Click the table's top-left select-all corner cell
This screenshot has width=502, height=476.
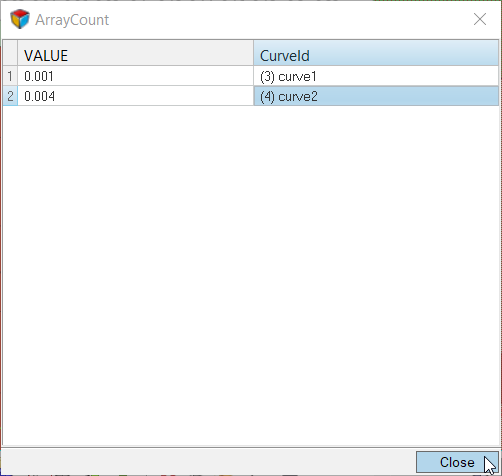tap(10, 53)
